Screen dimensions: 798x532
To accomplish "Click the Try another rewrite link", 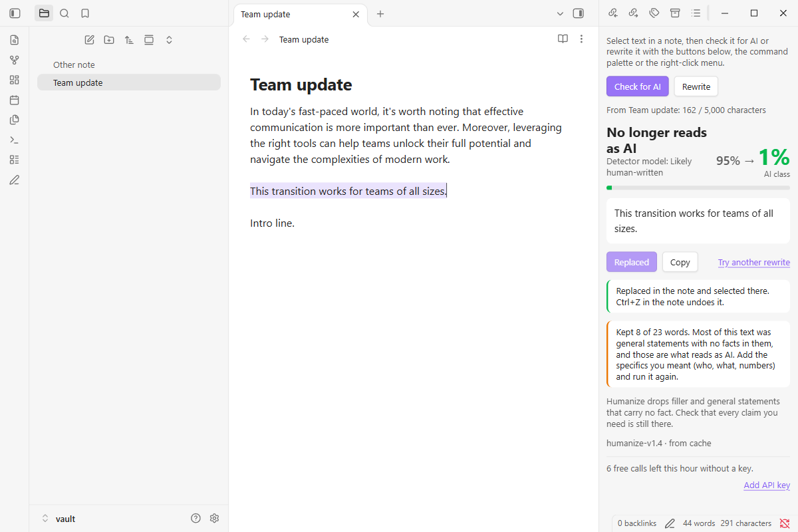I will pos(754,262).
